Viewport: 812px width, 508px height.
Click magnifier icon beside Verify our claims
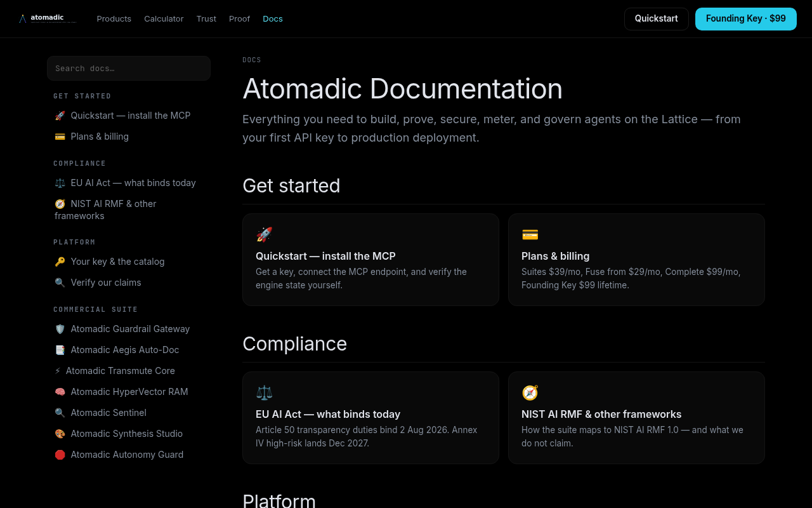pos(60,283)
